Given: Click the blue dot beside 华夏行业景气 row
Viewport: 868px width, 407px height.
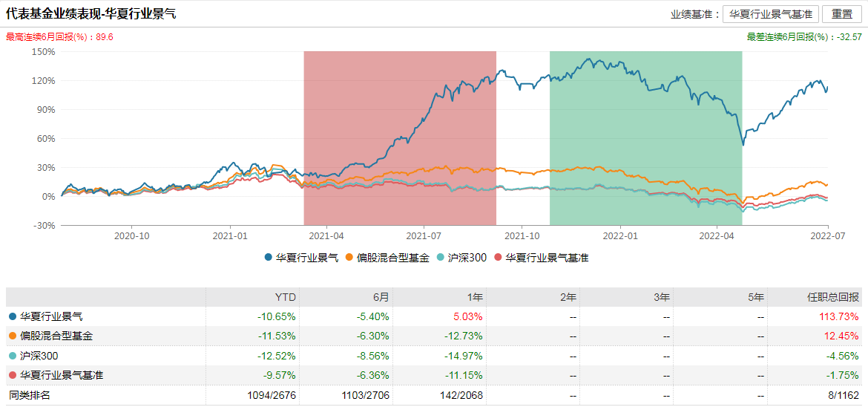Looking at the screenshot, I should tap(13, 316).
